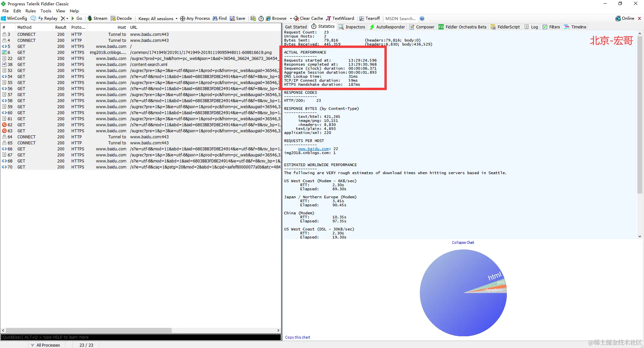644x348 pixels.
Task: Open Find sessions binoculars
Action: tap(219, 18)
